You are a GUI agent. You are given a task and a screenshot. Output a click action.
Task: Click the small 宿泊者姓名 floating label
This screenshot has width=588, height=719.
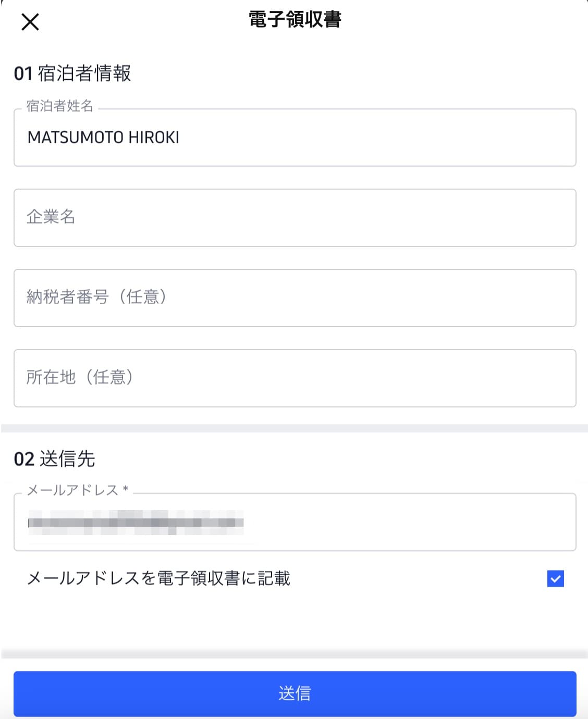pyautogui.click(x=60, y=106)
